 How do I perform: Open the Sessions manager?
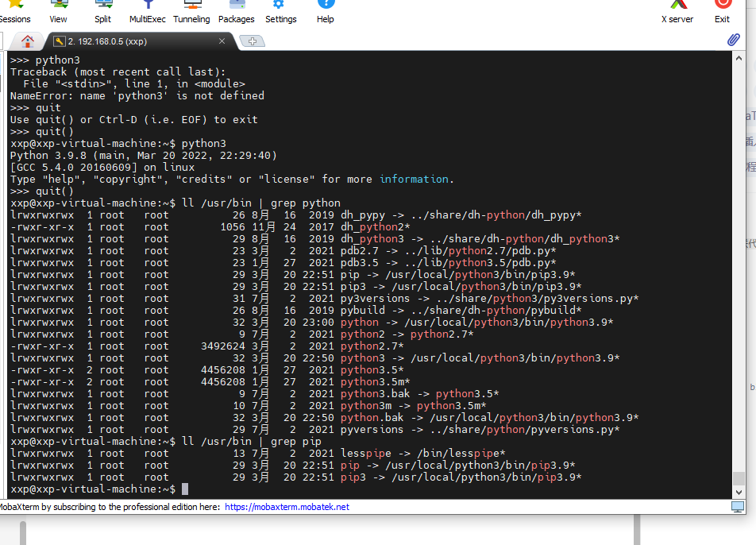pyautogui.click(x=16, y=11)
